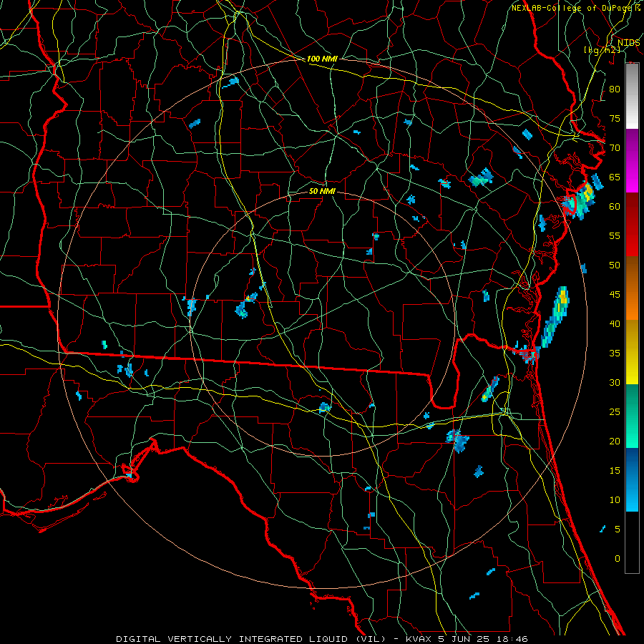This screenshot has height=644, width=644.
Task: Click the 60 value on the VIL scale
Action: click(615, 207)
